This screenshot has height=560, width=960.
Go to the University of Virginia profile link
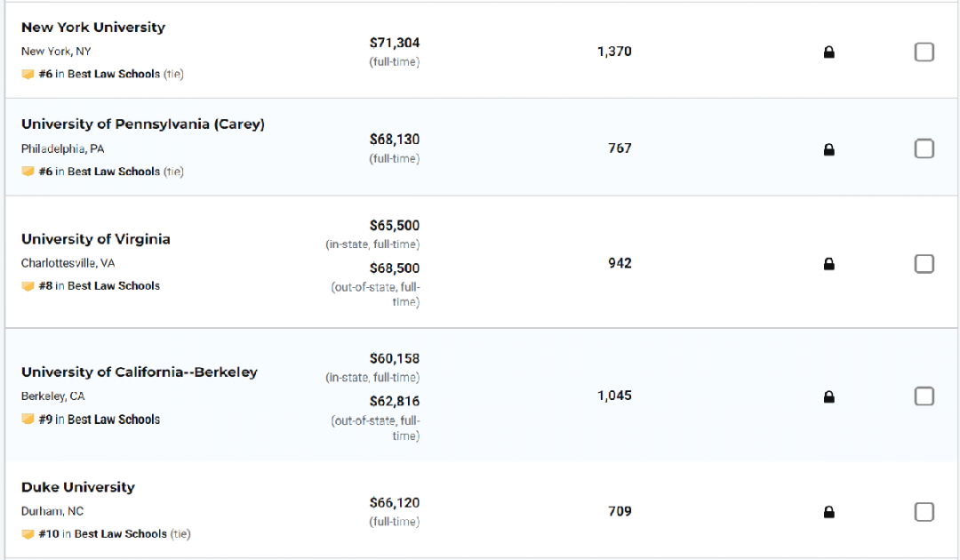tap(96, 239)
